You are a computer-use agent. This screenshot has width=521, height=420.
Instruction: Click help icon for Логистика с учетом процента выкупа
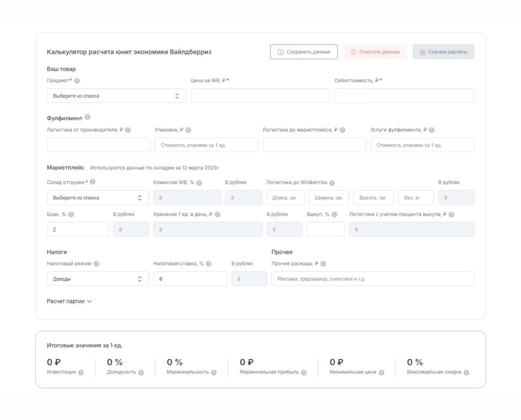452,215
